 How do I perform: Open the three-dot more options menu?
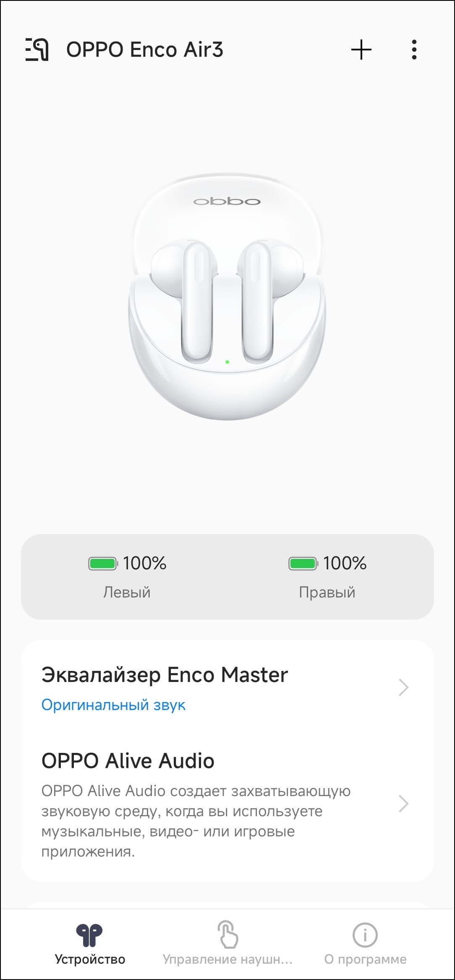pos(414,50)
